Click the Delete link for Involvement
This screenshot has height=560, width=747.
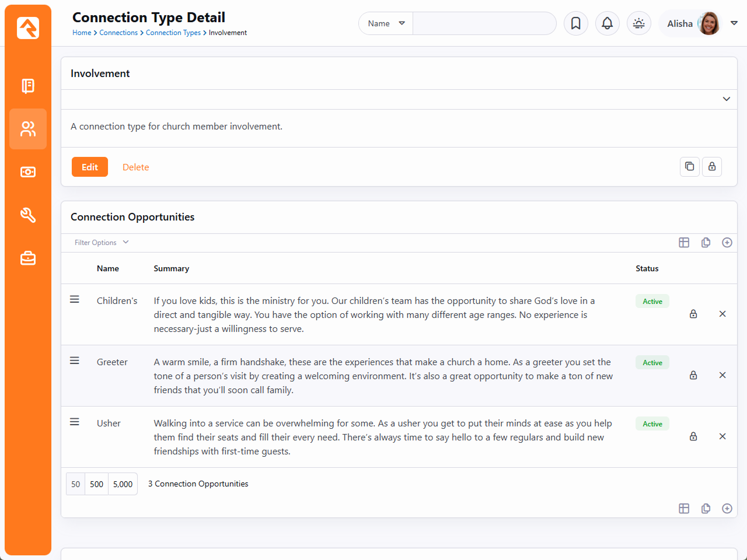(135, 167)
